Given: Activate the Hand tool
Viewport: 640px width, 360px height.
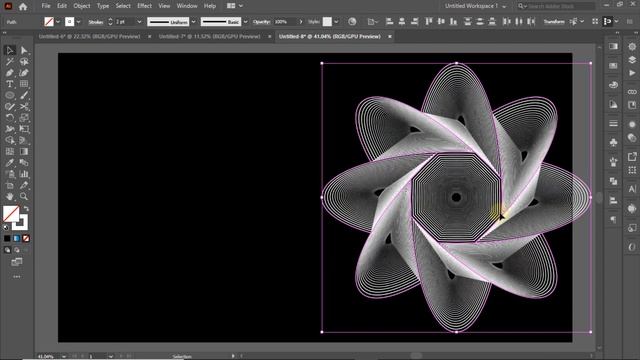Looking at the screenshot, I should pyautogui.click(x=10, y=196).
